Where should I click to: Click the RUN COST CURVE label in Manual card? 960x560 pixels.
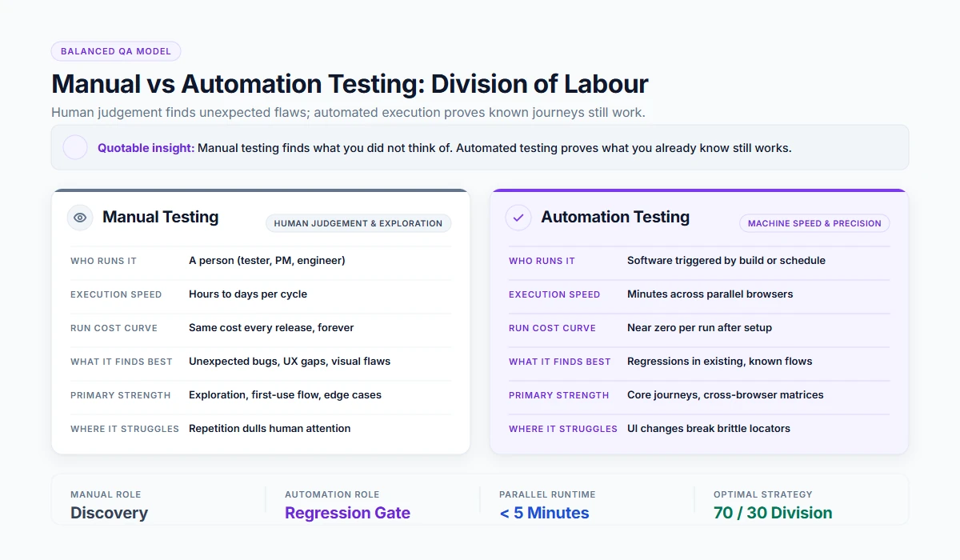coord(114,329)
